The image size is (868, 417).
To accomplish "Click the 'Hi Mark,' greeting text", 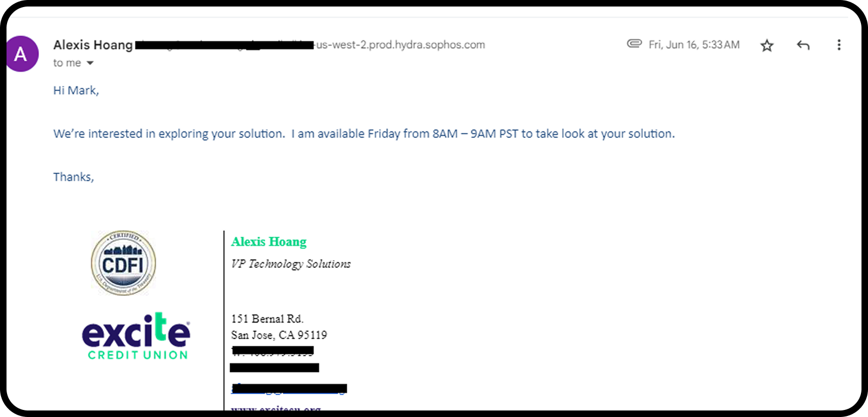I will tap(76, 91).
